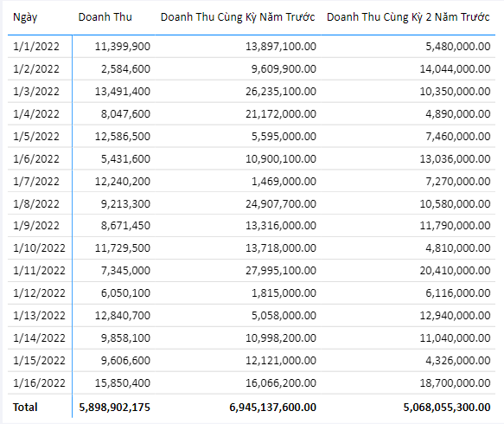This screenshot has height=424, width=504.
Task: Click the 15,850,400 revenue cell
Action: pos(123,382)
